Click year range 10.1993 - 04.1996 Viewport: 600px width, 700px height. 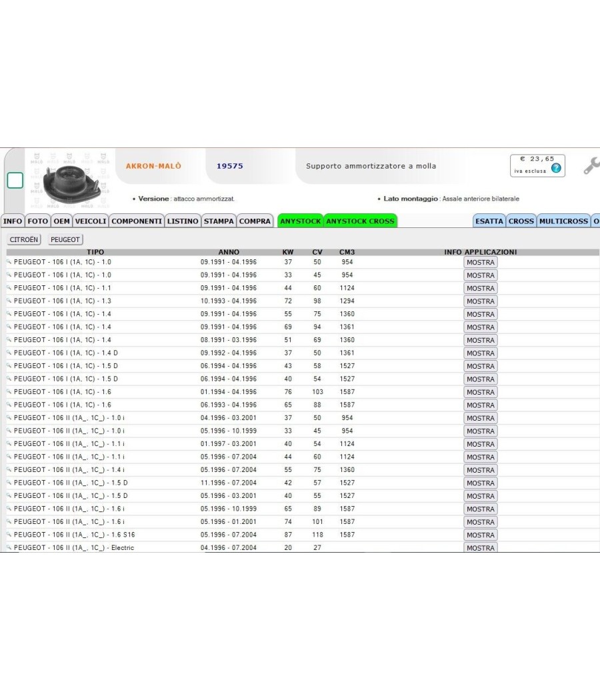pyautogui.click(x=229, y=301)
